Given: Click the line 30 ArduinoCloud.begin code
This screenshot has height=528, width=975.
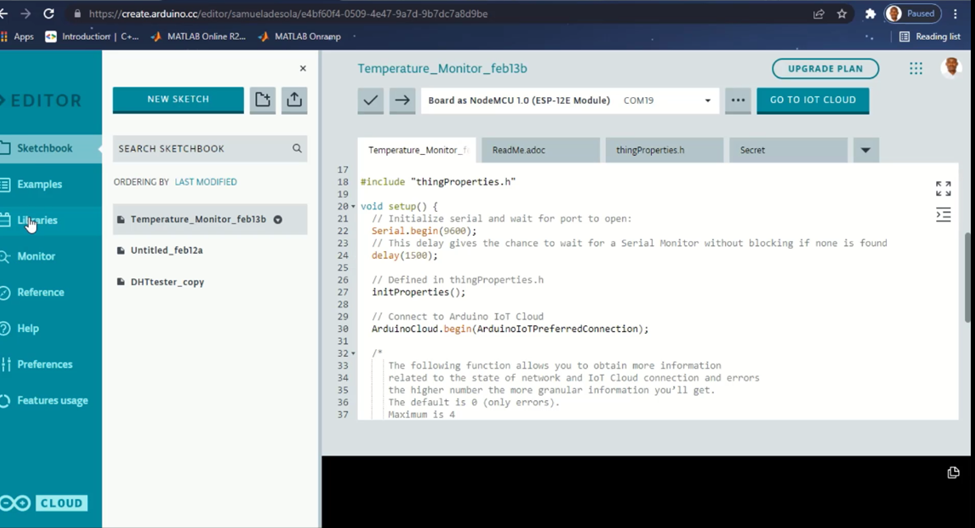Looking at the screenshot, I should pyautogui.click(x=510, y=329).
